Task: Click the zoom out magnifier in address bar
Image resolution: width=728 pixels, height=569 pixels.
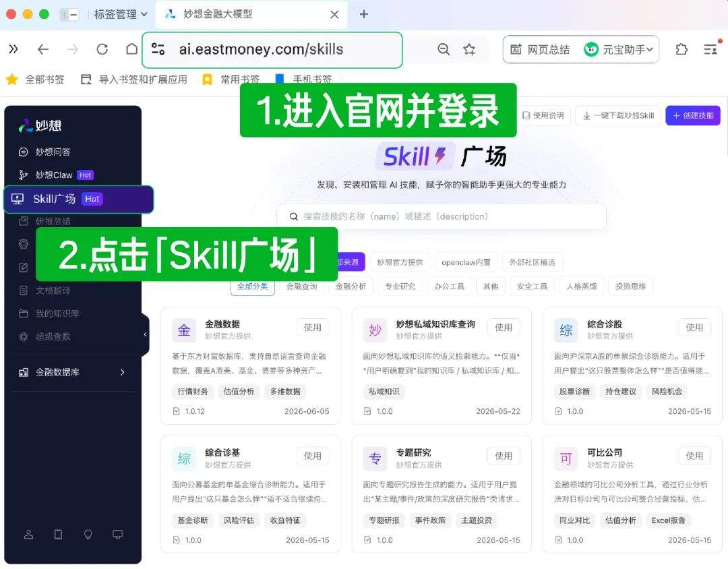Action: point(444,49)
